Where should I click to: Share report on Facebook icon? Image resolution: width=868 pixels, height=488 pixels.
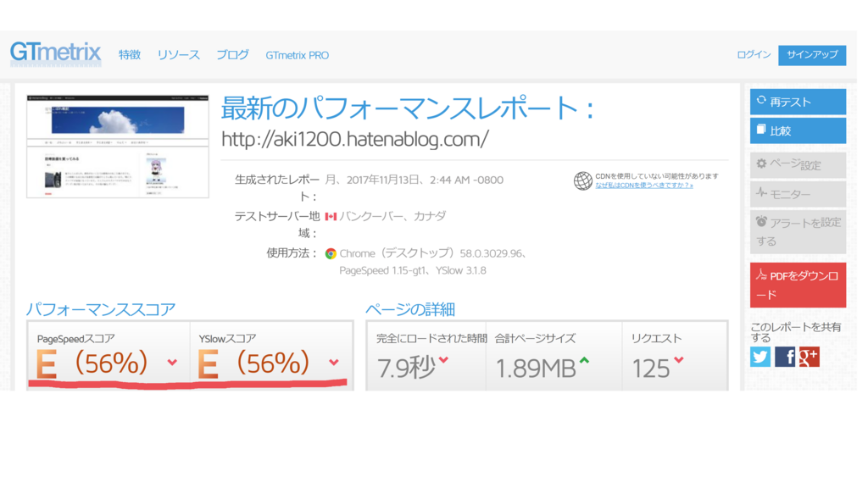tap(784, 357)
